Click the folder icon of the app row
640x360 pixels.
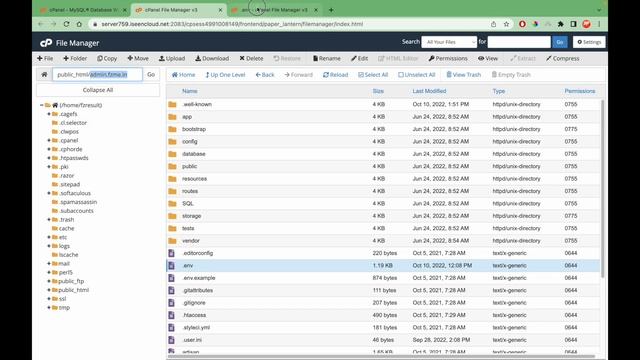pyautogui.click(x=172, y=117)
